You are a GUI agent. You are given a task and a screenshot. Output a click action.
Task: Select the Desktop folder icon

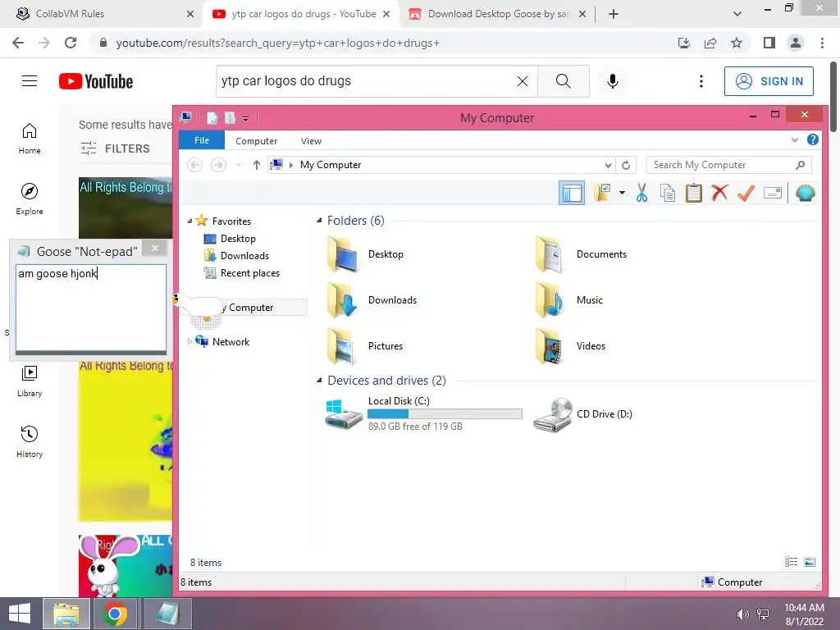pos(341,254)
